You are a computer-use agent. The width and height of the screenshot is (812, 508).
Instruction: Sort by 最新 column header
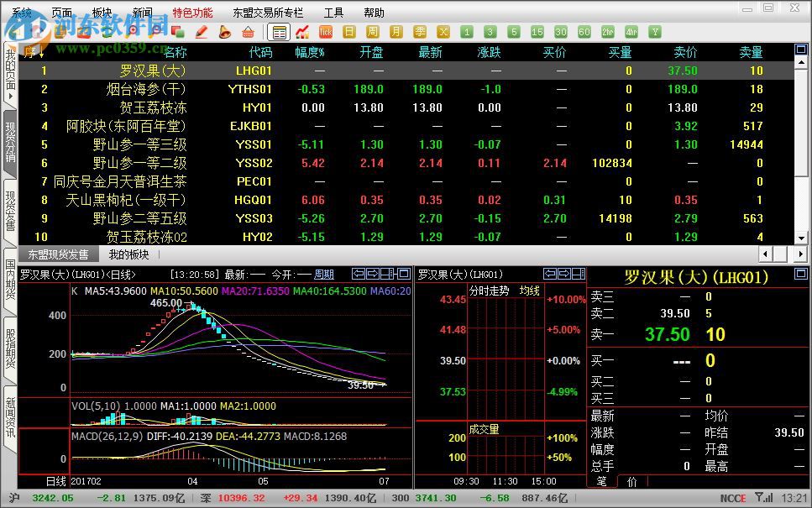click(x=430, y=52)
